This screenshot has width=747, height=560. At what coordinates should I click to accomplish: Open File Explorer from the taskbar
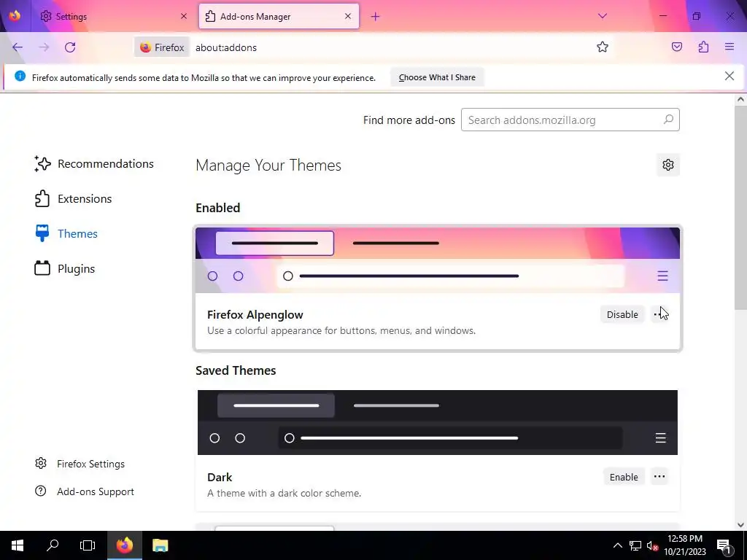tap(160, 545)
